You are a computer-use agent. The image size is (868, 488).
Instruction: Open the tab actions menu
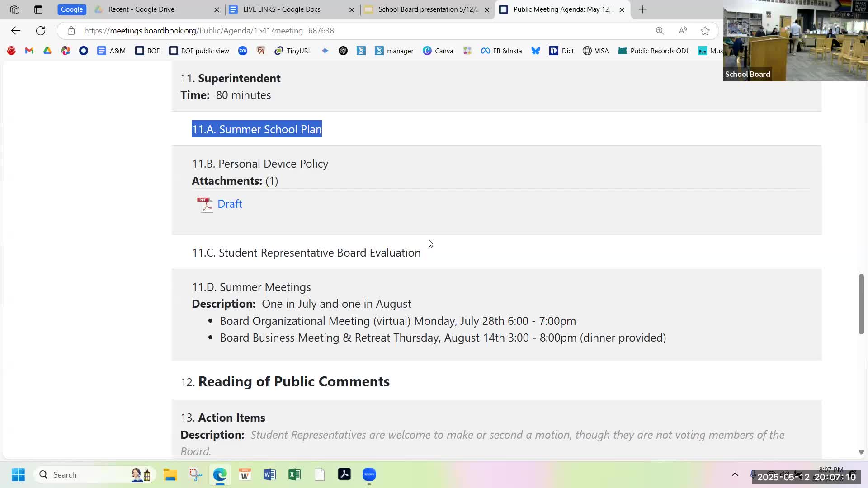[x=38, y=9]
